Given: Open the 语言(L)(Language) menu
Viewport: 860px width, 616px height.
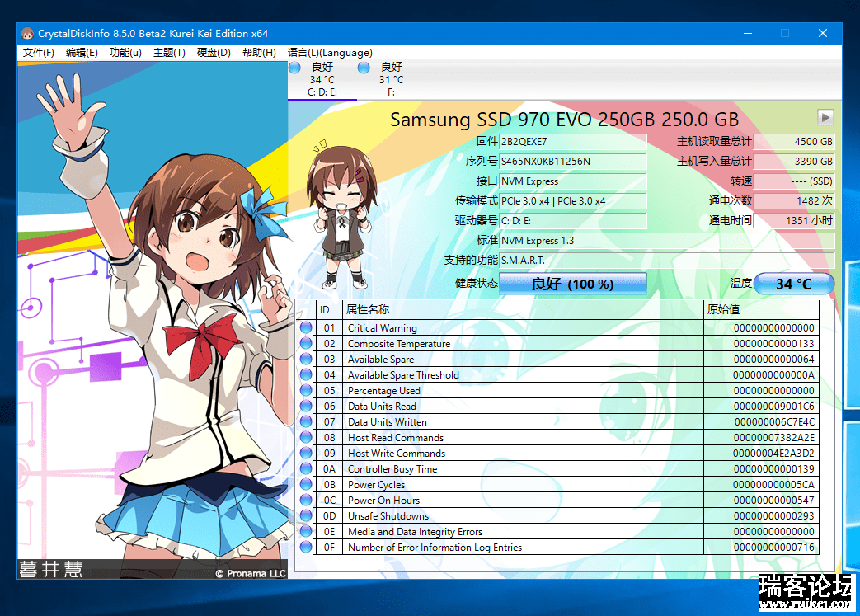Looking at the screenshot, I should coord(330,53).
